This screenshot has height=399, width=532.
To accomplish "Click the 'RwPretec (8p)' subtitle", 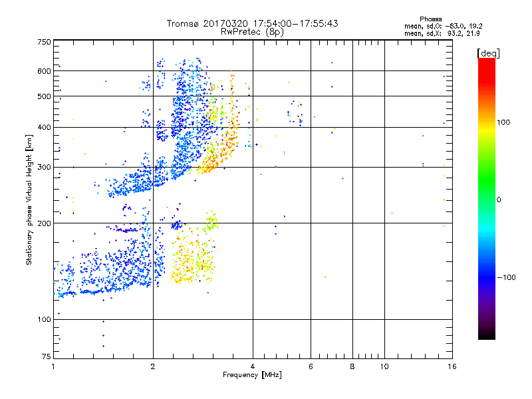I will click(252, 32).
